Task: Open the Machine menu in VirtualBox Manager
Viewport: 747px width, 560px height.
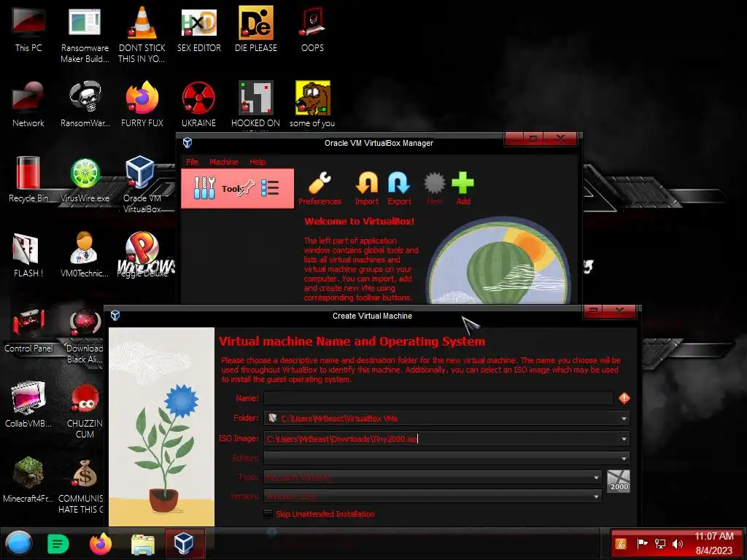Action: tap(223, 162)
